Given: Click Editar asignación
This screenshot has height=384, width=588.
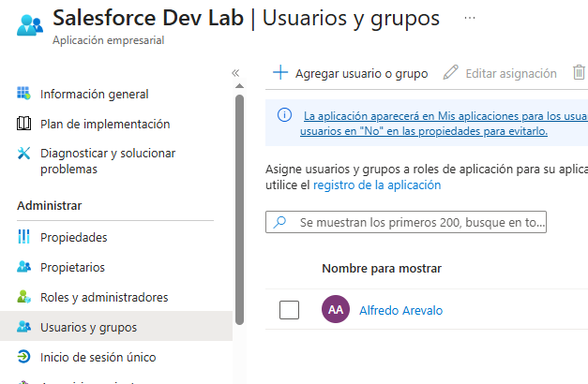Looking at the screenshot, I should [x=511, y=73].
